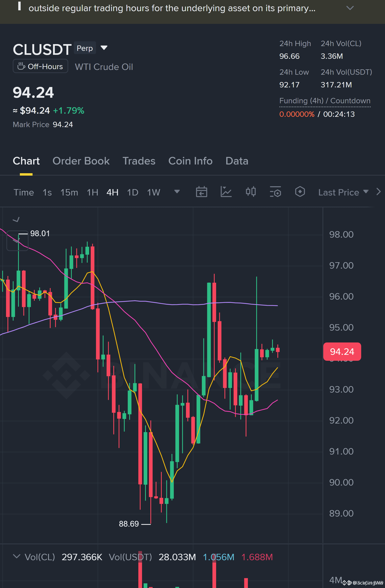Toggle the boxed checkmark on the chart
The image size is (385, 588).
tap(17, 241)
